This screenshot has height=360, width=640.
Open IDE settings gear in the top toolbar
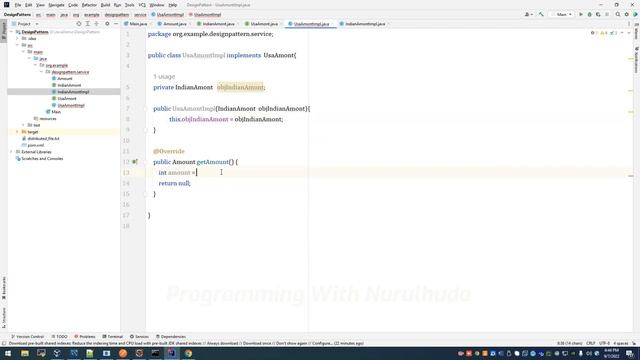click(x=627, y=15)
